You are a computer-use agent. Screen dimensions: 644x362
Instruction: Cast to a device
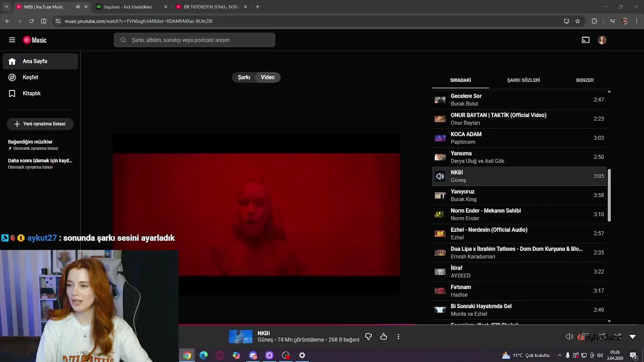[586, 40]
